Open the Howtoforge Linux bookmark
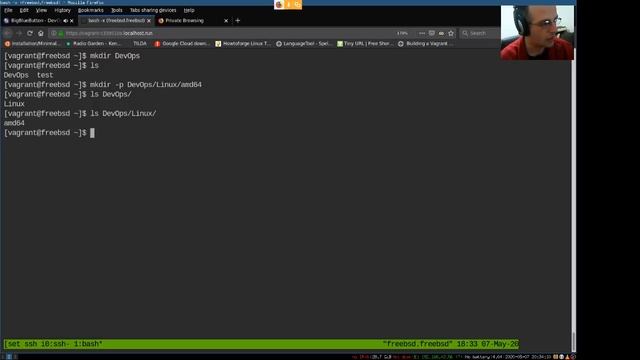Image resolution: width=640 pixels, height=360 pixels. coord(243,44)
